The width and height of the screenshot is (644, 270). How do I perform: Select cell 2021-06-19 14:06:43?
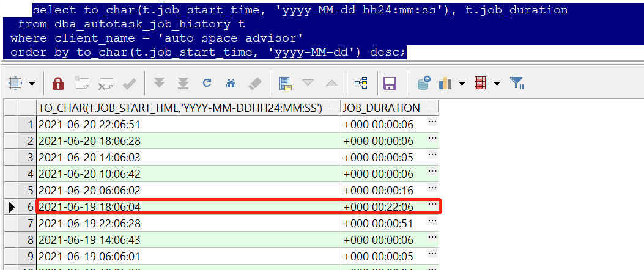pos(188,239)
